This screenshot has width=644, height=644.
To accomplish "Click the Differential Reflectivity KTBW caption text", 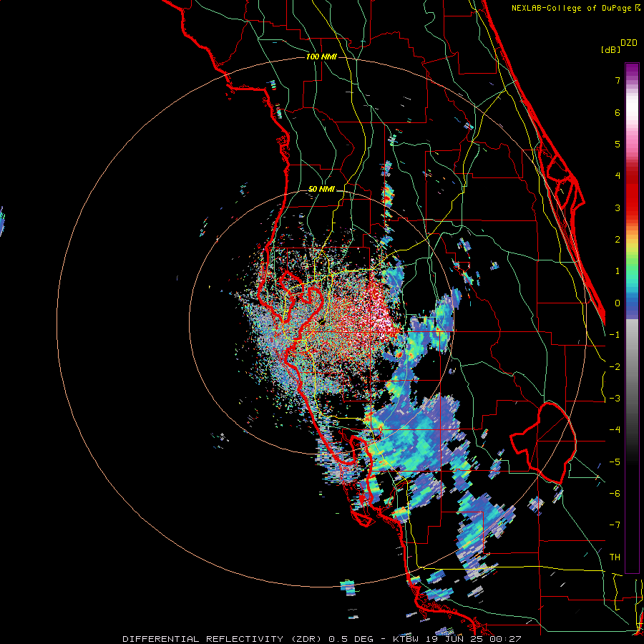I will point(322,639).
